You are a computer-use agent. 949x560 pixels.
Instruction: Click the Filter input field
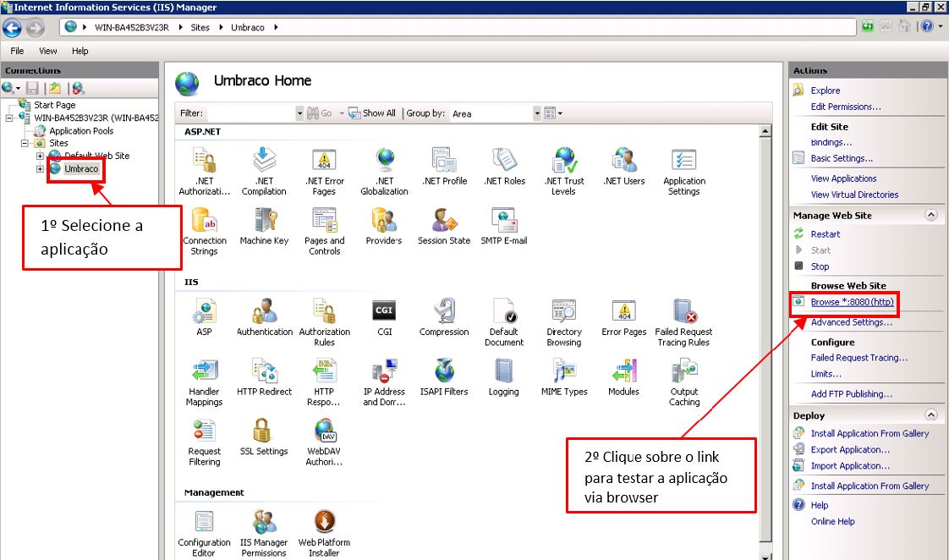[250, 113]
